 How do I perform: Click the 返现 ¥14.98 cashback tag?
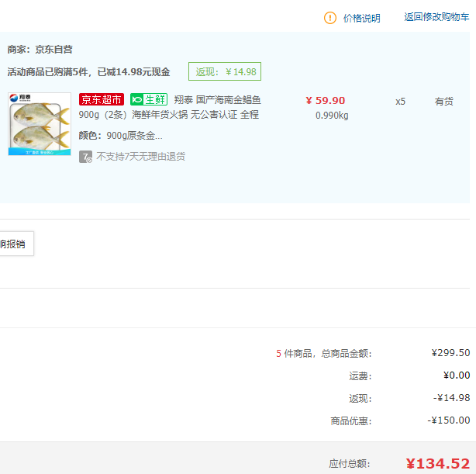click(x=225, y=71)
